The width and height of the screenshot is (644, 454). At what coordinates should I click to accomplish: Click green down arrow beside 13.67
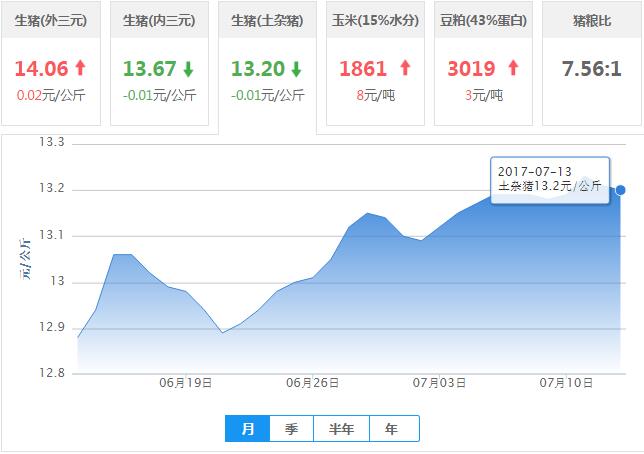188,69
